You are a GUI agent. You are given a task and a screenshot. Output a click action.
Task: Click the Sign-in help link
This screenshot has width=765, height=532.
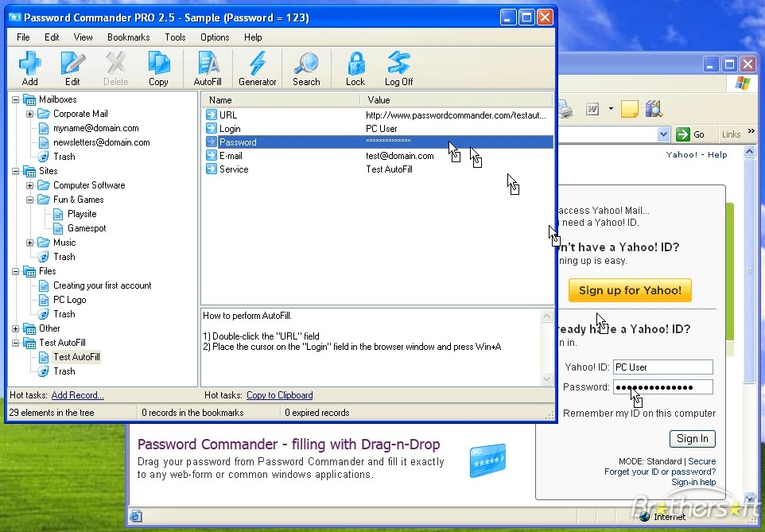[693, 482]
